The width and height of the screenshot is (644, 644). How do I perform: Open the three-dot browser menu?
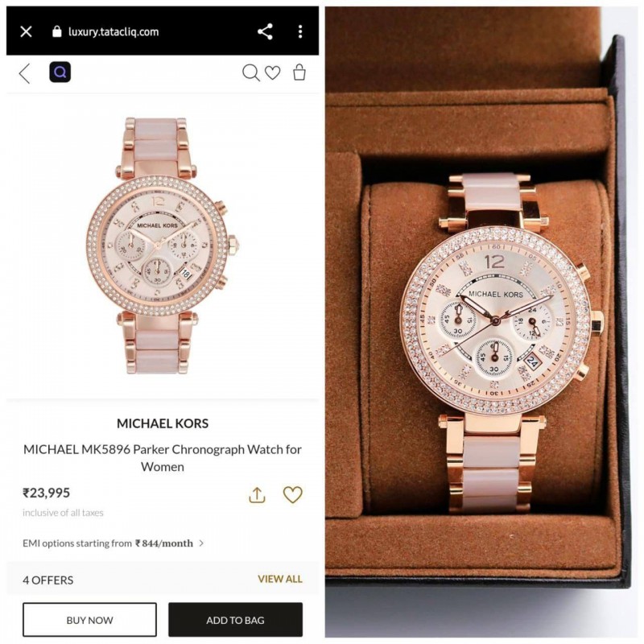[x=300, y=31]
